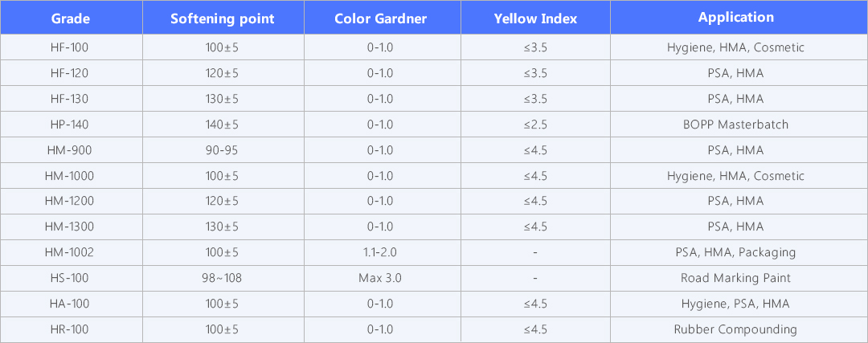
Task: Select the 98~108 softening point value
Action: click(x=222, y=278)
